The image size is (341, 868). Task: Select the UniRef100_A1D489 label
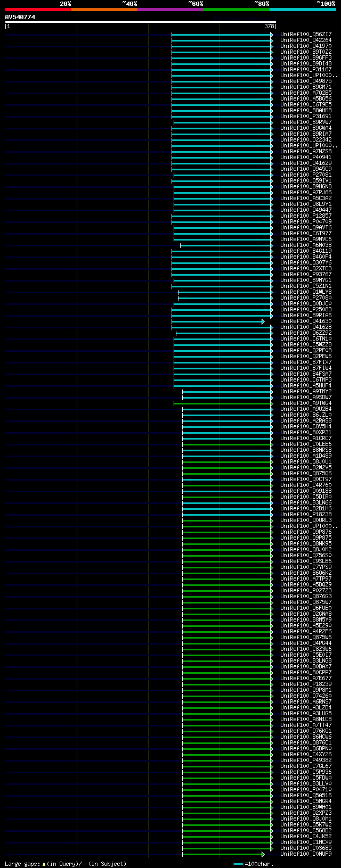click(306, 456)
